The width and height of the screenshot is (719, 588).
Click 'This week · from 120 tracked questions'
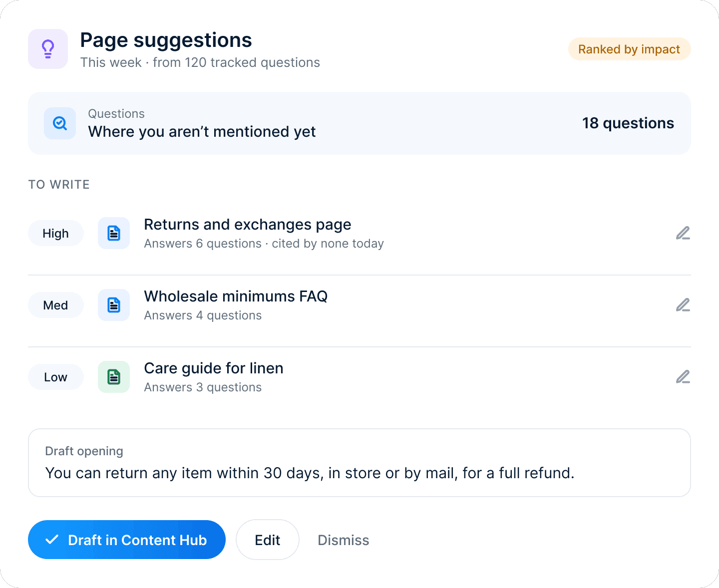tap(200, 62)
